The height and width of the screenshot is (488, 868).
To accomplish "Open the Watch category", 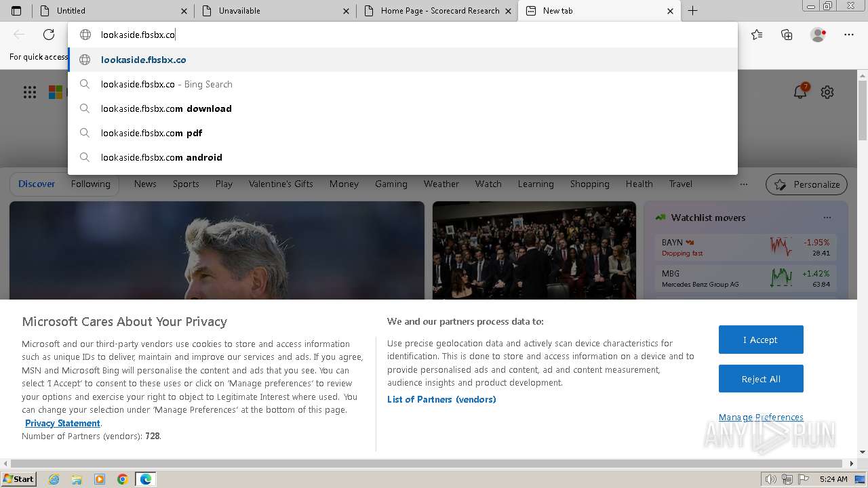I will (x=488, y=184).
